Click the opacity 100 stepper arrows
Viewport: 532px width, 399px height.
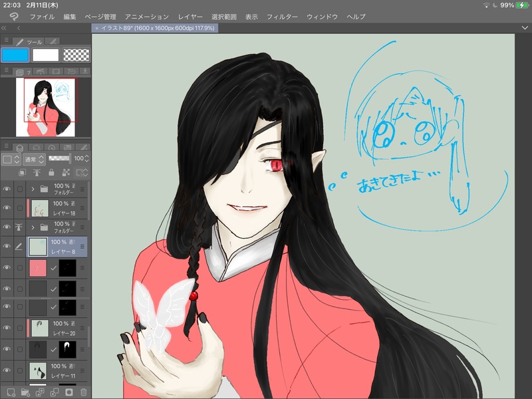pyautogui.click(x=87, y=158)
